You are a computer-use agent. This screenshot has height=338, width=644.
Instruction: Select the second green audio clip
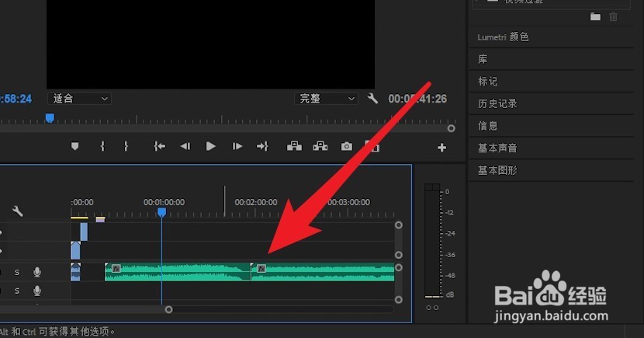click(x=323, y=272)
